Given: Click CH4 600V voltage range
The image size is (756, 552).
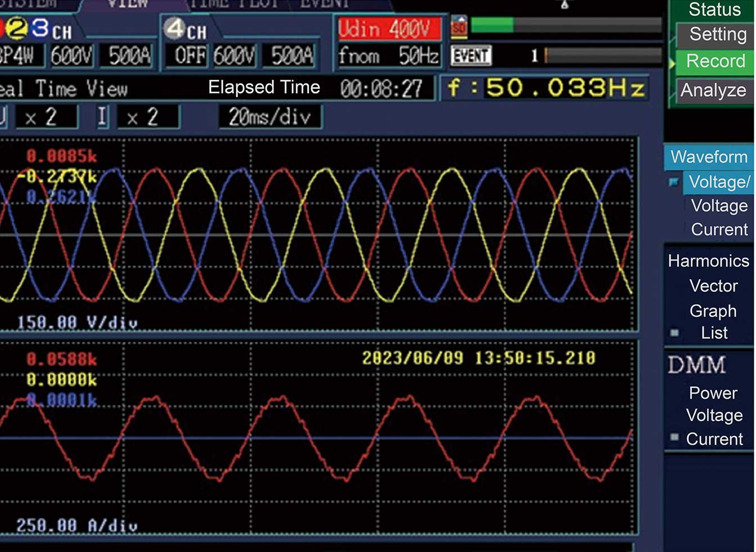Looking at the screenshot, I should (234, 56).
